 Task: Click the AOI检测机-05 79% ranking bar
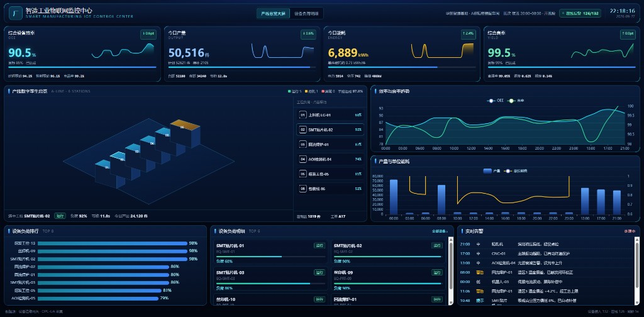point(97,298)
